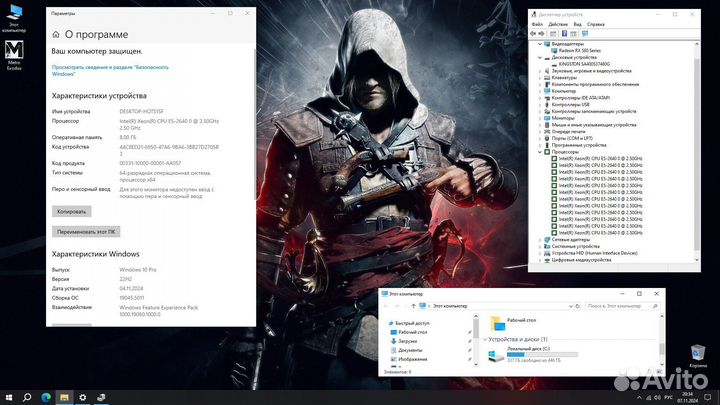The width and height of the screenshot is (720, 405).
Task: Open the taskbar search icon
Action: coord(27,398)
